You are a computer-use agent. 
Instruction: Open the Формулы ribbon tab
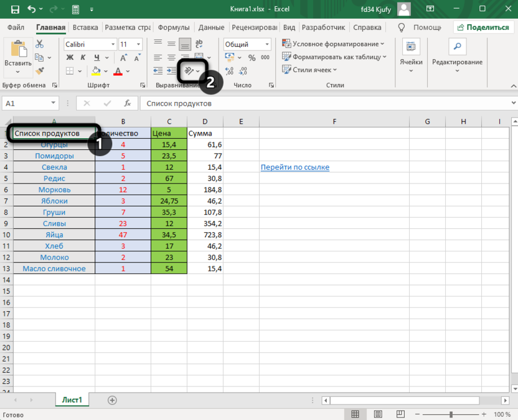pos(174,27)
